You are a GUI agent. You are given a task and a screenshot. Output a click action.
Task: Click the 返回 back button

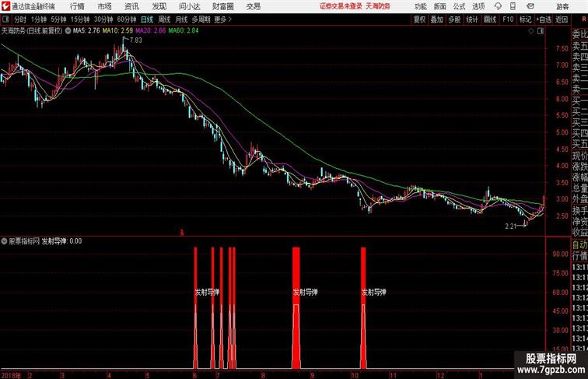562,19
